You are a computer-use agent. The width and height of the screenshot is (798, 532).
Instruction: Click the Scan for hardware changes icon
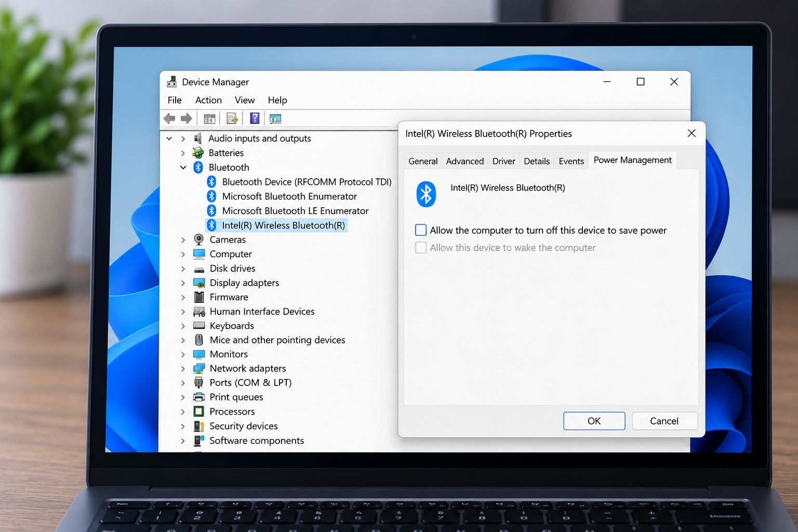click(275, 119)
